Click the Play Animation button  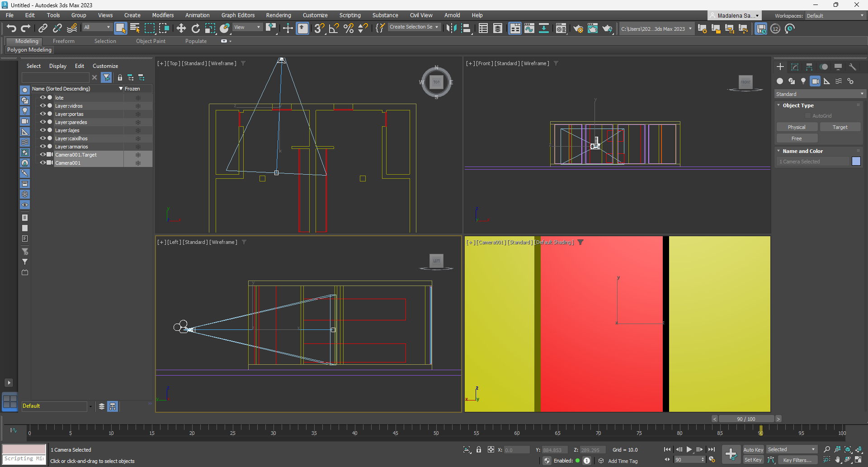[689, 449]
